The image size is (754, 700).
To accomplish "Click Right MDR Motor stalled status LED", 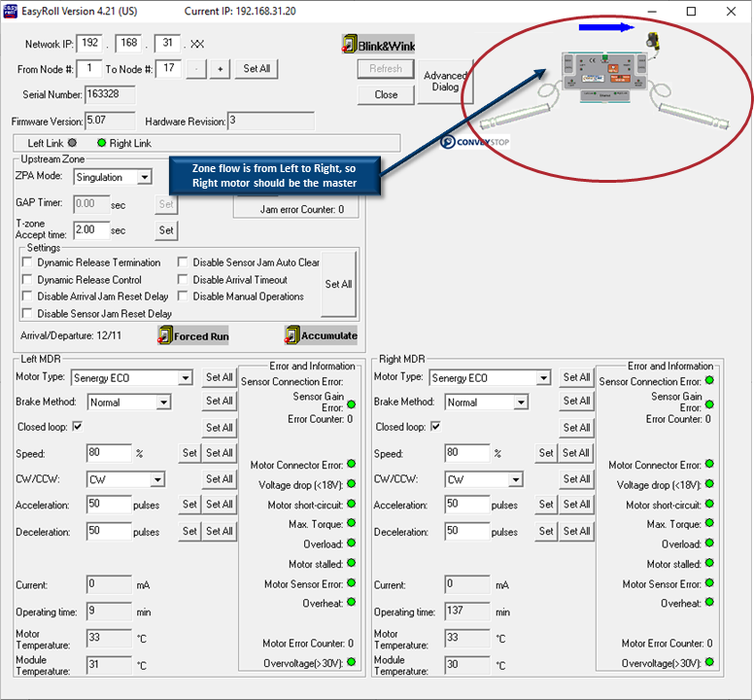I will 709,563.
